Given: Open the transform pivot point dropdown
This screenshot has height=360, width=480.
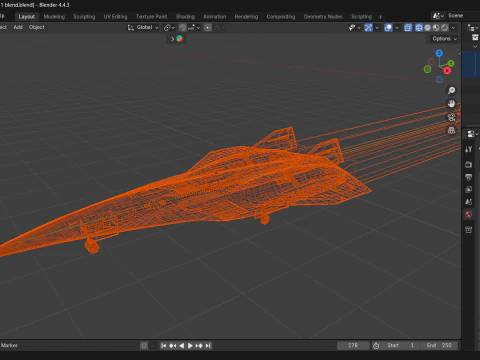Looking at the screenshot, I should pos(169,28).
